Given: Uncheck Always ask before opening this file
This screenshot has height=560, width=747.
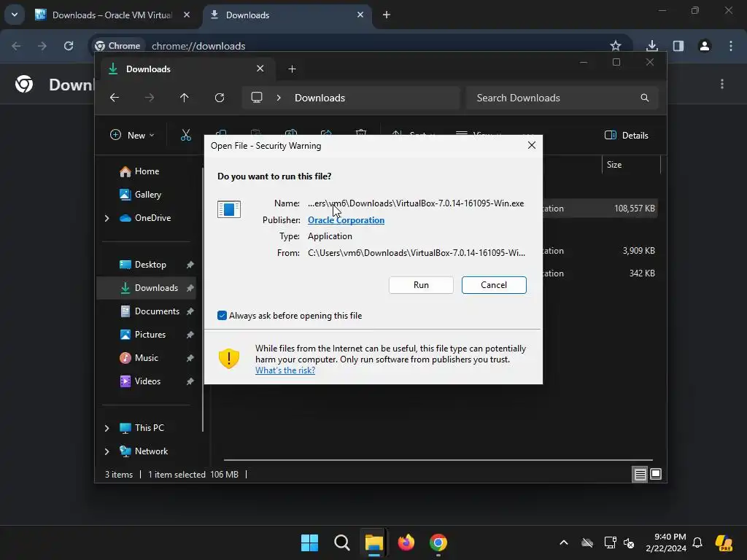Looking at the screenshot, I should [222, 315].
